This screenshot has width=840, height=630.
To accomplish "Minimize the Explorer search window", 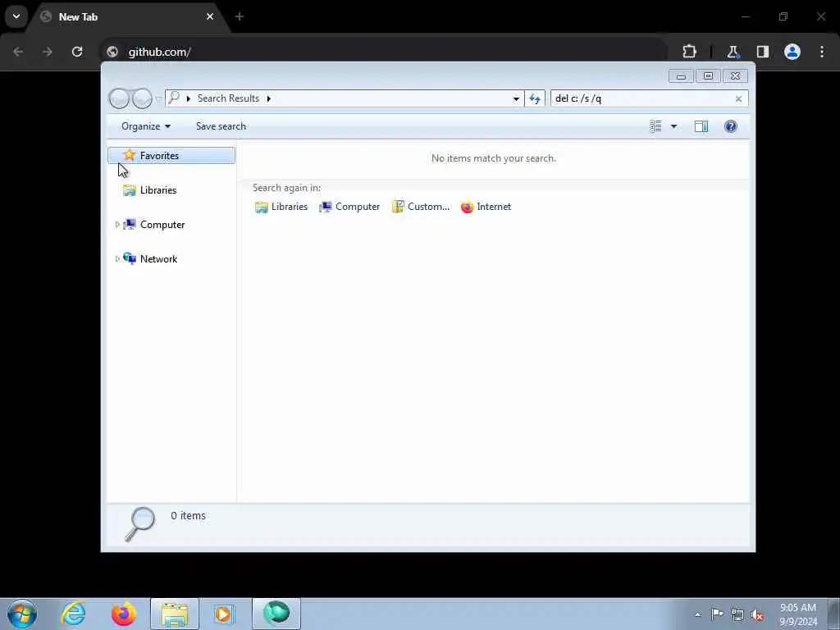I will 681,76.
